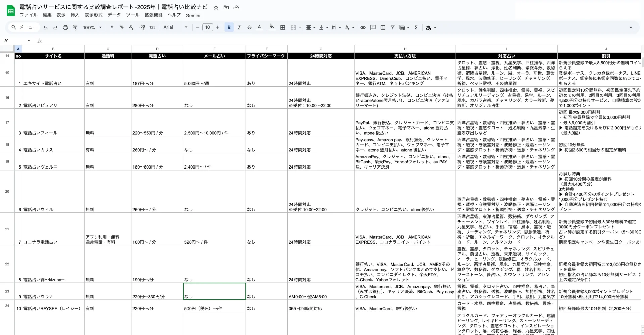Click the borders icon
The image size is (644, 335).
(x=283, y=28)
